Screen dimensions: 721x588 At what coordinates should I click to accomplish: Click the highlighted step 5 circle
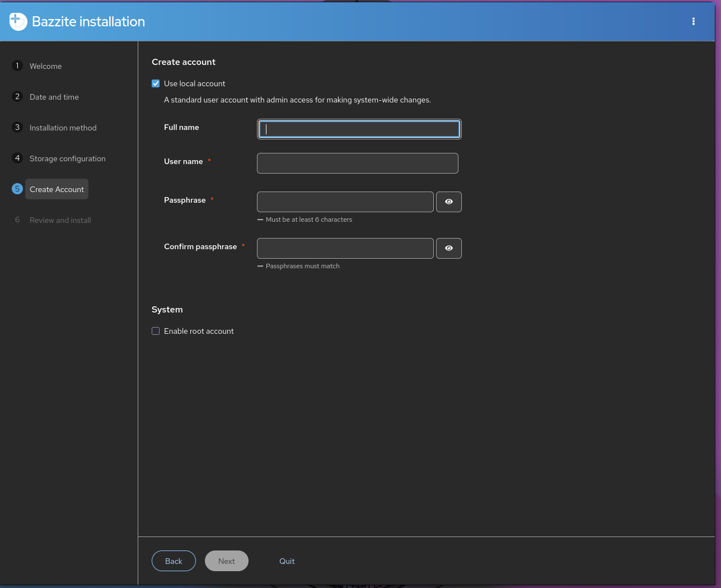coord(17,189)
